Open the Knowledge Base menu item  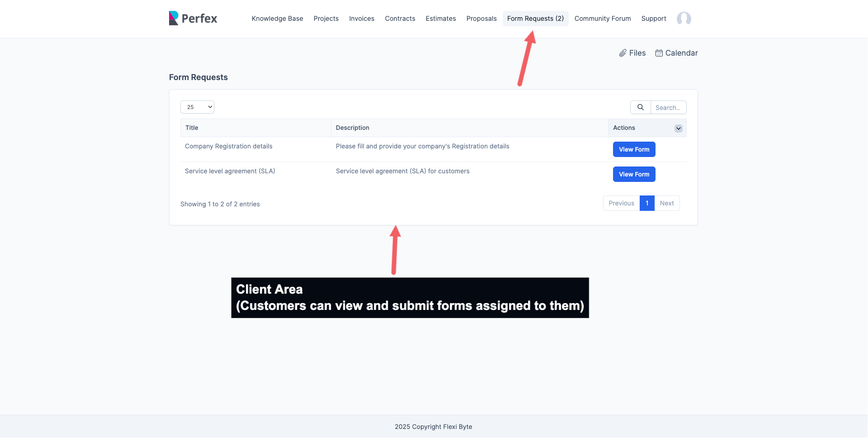point(277,19)
